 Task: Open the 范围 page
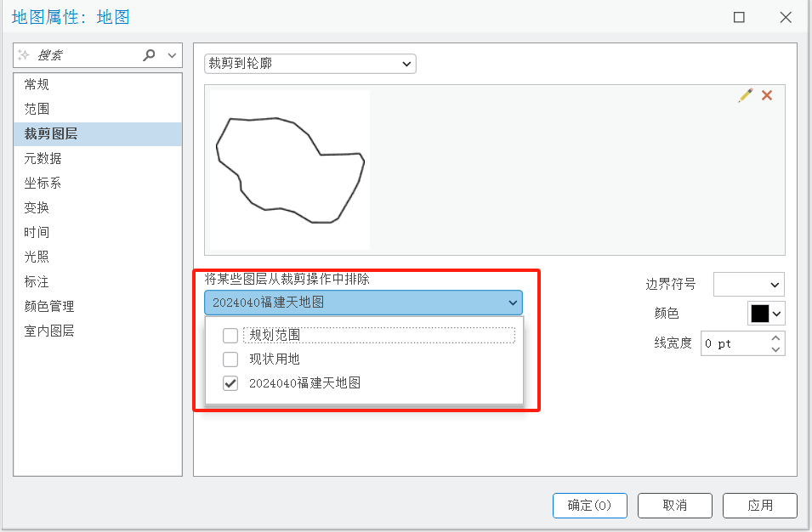pos(98,109)
